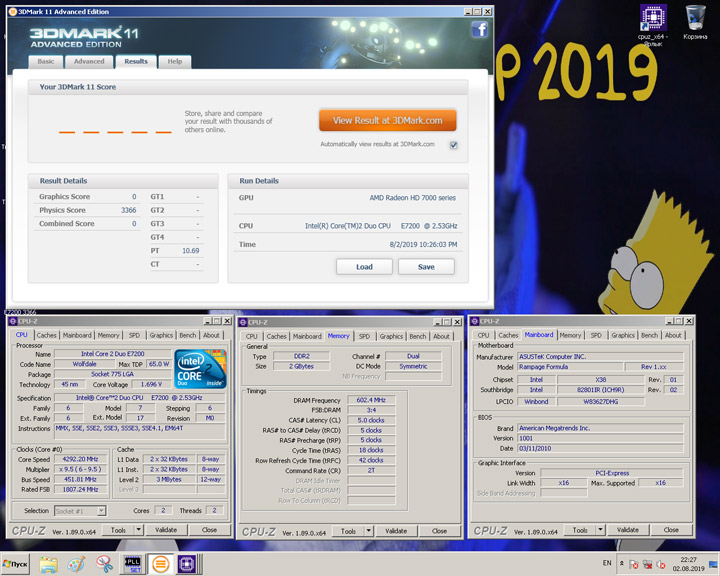Open Bench tab in the first CPU-Z window
Image resolution: width=720 pixels, height=576 pixels.
coord(187,335)
